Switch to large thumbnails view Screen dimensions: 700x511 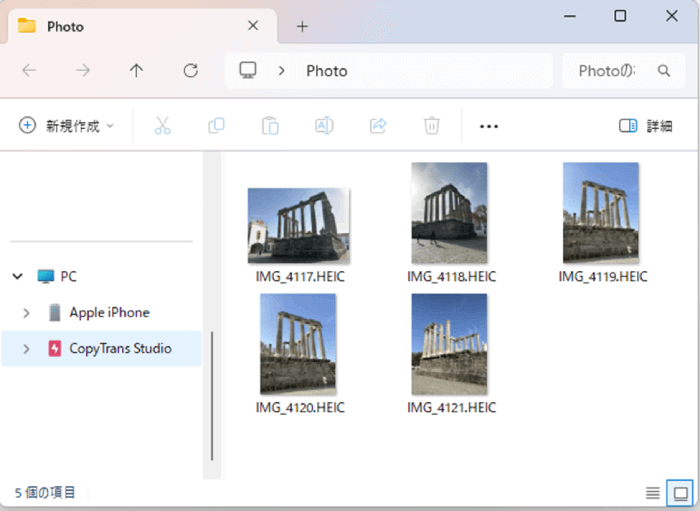click(x=681, y=493)
